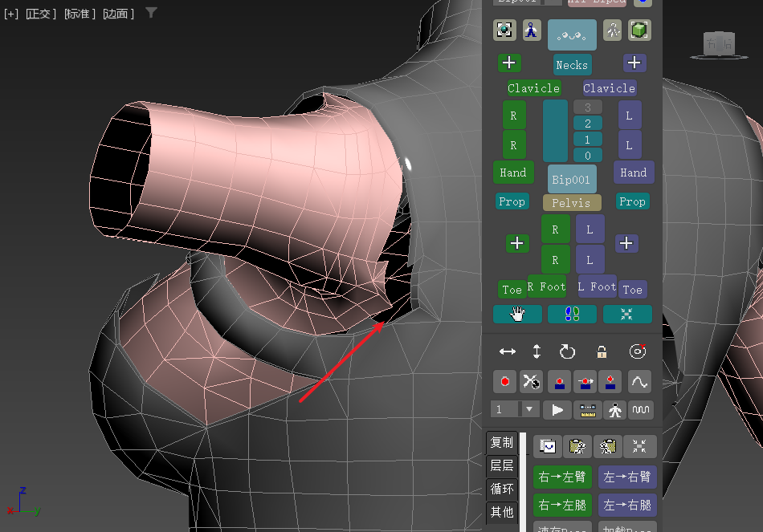The width and height of the screenshot is (763, 532).
Task: Click the paste posture opposite icon
Action: coord(607,446)
